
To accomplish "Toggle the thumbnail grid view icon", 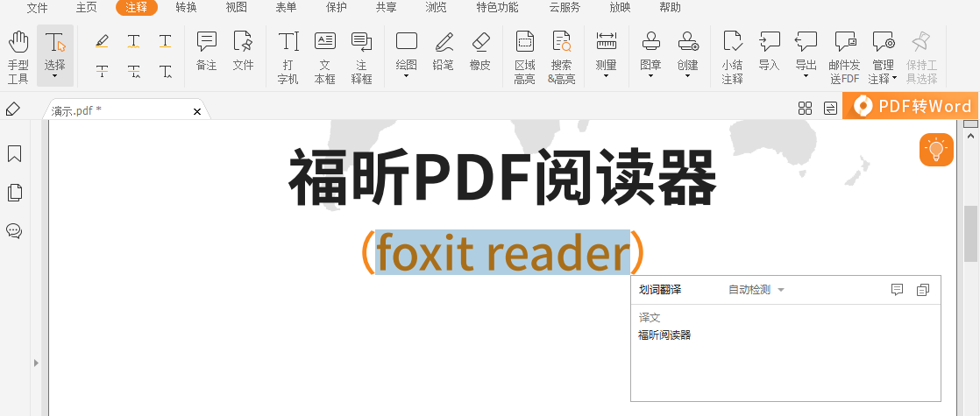I will (x=805, y=108).
